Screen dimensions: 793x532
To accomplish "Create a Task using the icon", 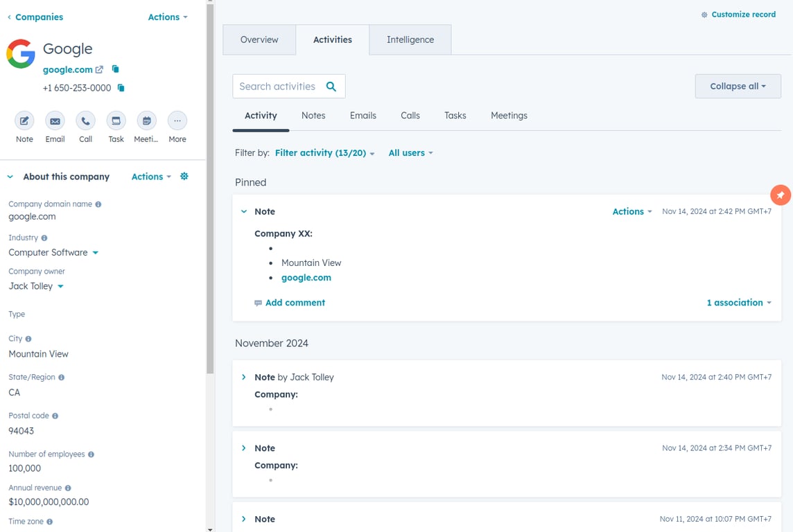I will pos(116,121).
